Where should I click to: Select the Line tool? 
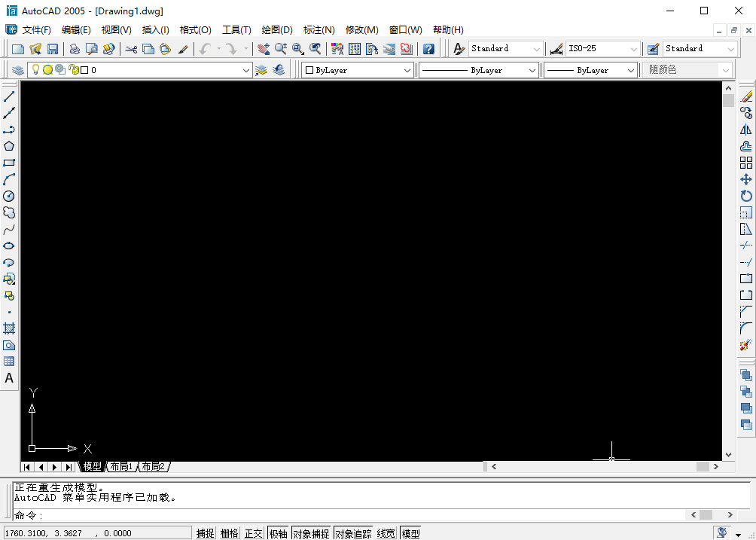(x=9, y=96)
